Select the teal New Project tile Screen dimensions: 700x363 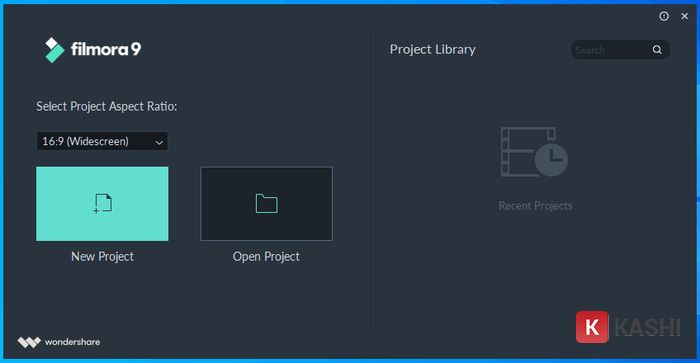point(102,204)
